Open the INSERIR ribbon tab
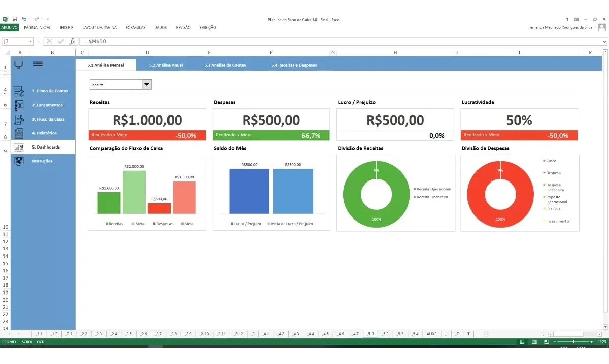Viewport: 609px width, 364px height. pyautogui.click(x=66, y=27)
